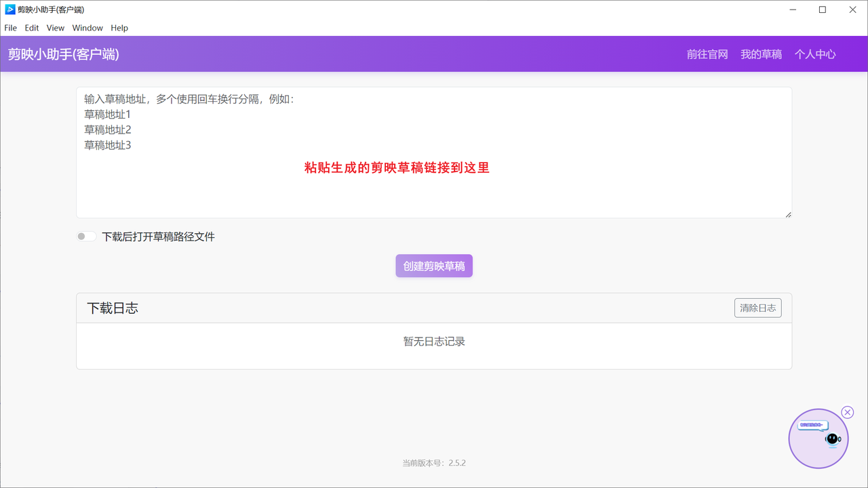Dismiss the floating robot assistant widget
Image resolution: width=868 pixels, height=488 pixels.
847,412
